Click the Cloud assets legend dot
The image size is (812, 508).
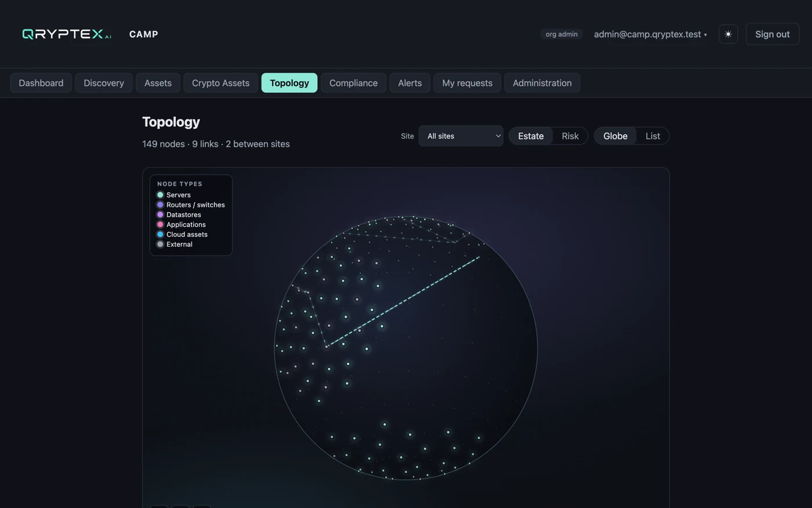160,235
